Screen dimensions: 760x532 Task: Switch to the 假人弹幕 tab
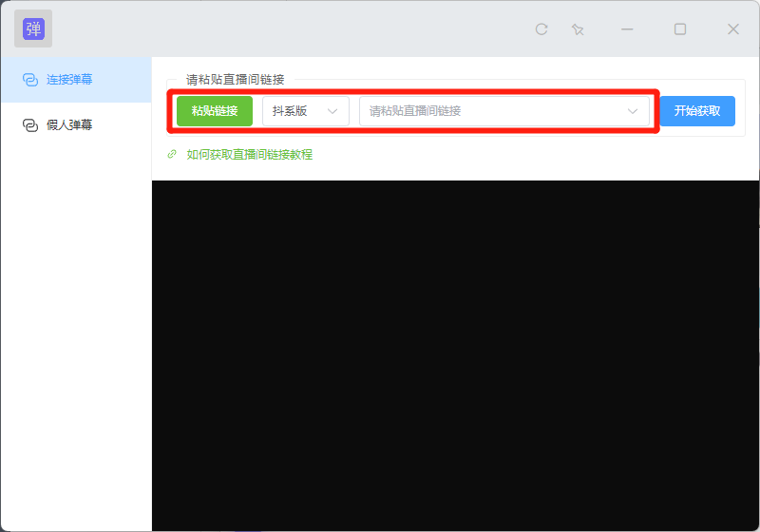70,125
